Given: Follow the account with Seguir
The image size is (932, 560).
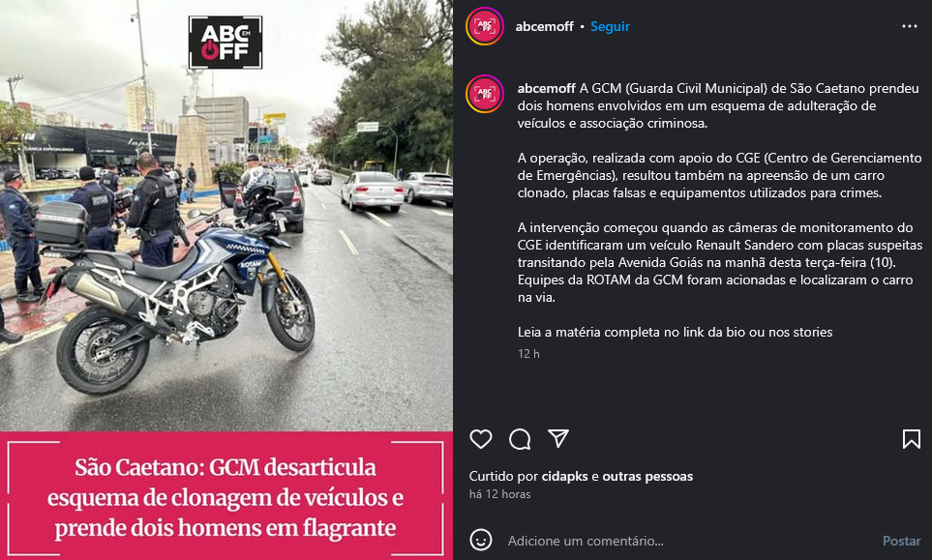Looking at the screenshot, I should click(x=610, y=27).
